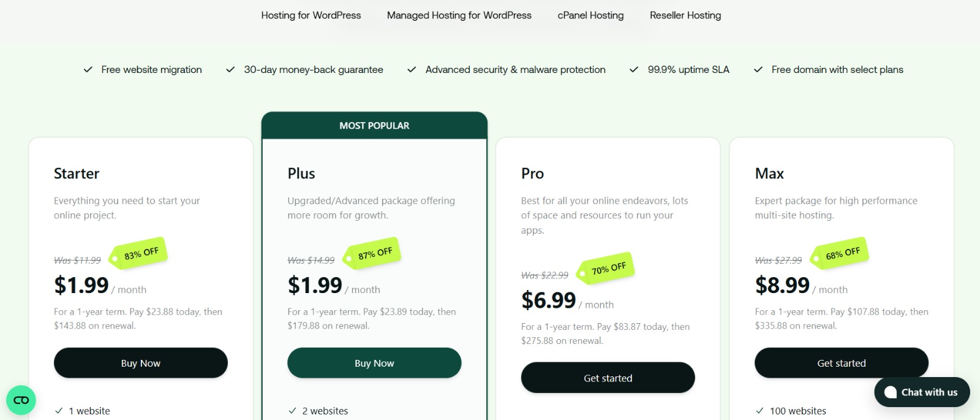Click the 1 website feature under Starter
Viewport: 980px width, 420px height.
point(89,411)
